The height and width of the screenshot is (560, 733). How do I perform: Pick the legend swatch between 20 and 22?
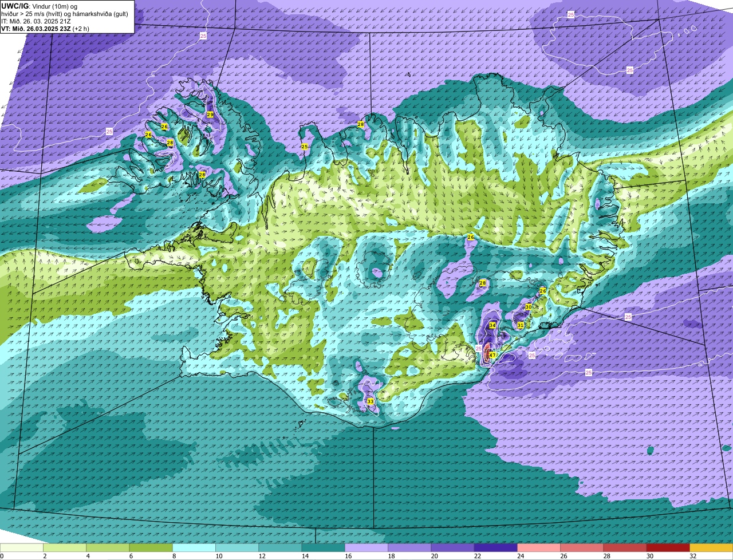452,548
